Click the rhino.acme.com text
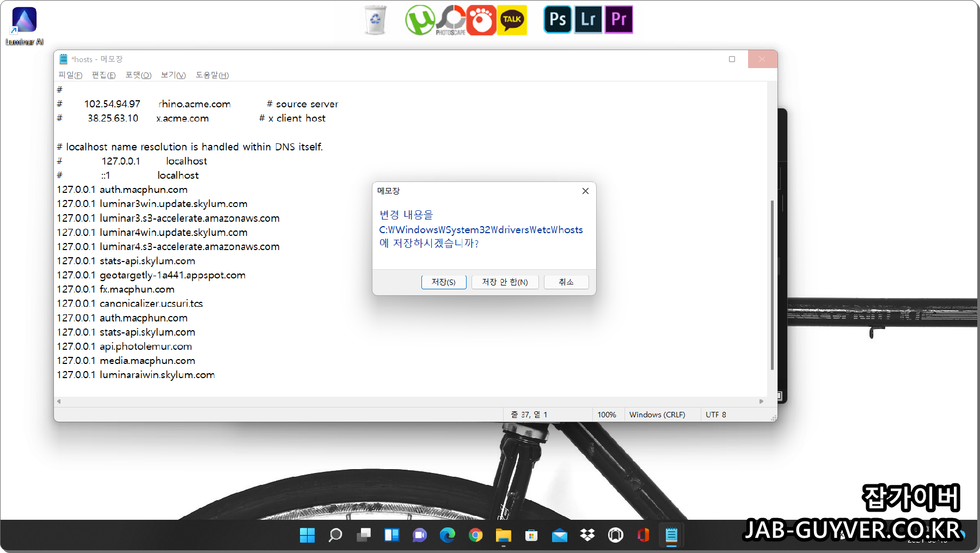Image resolution: width=980 pixels, height=553 pixels. pyautogui.click(x=194, y=104)
